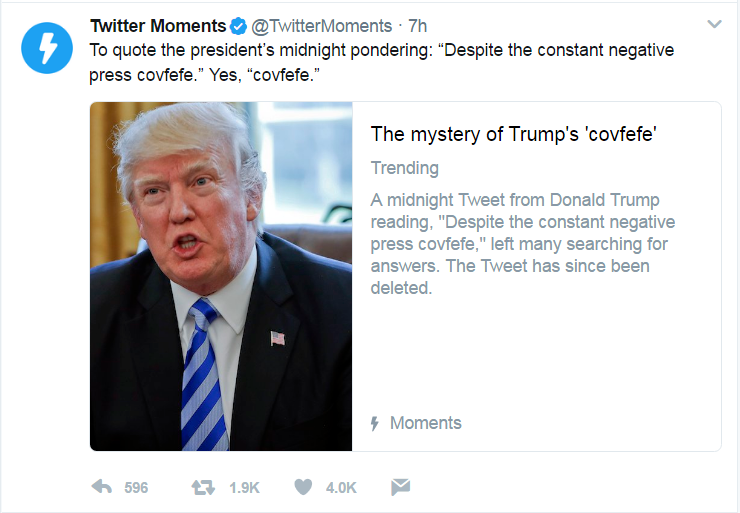Click the card photo thumbnail
Screen dimensions: 740x513
pos(221,276)
